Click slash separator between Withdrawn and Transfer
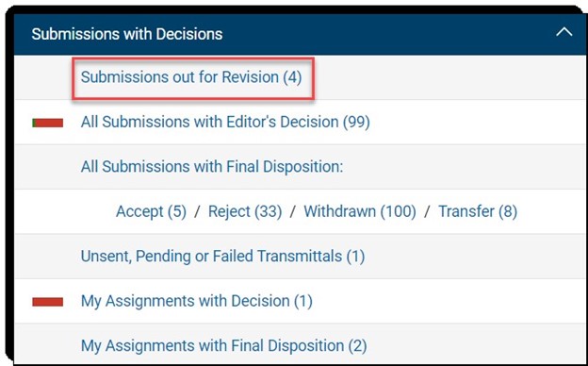Image resolution: width=588 pixels, height=366 pixels. coord(427,211)
